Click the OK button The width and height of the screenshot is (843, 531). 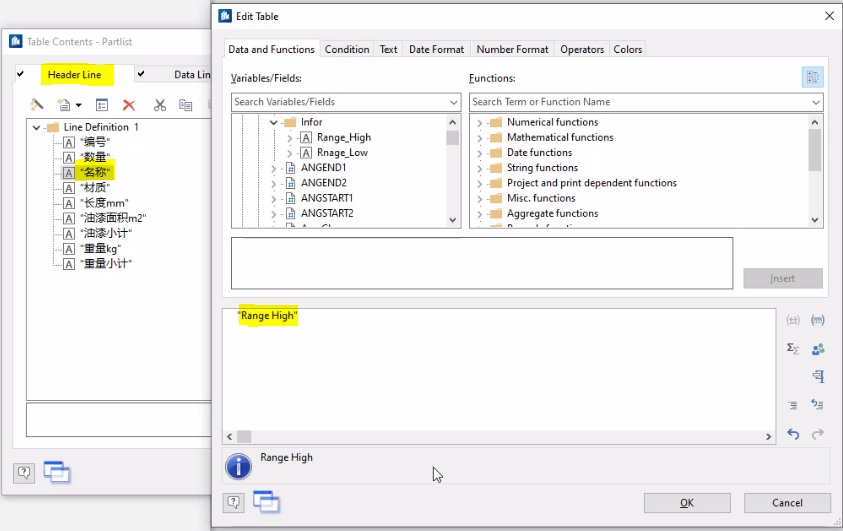pyautogui.click(x=687, y=503)
